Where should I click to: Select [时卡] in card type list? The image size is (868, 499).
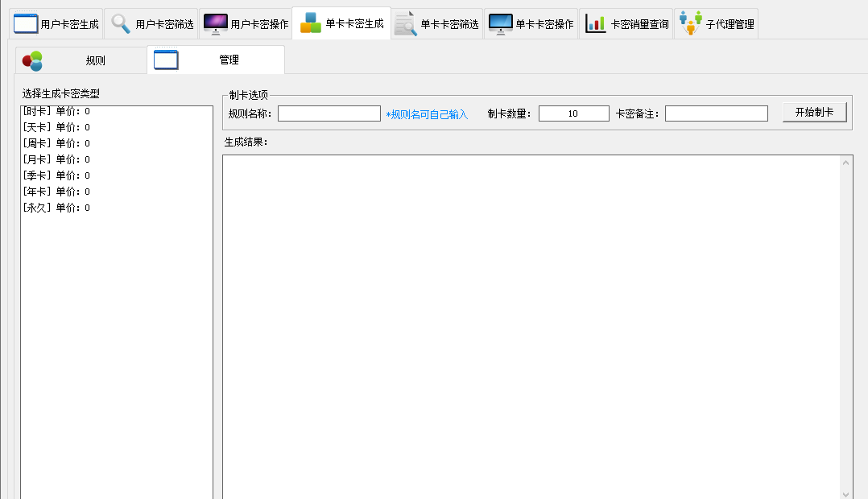point(56,111)
